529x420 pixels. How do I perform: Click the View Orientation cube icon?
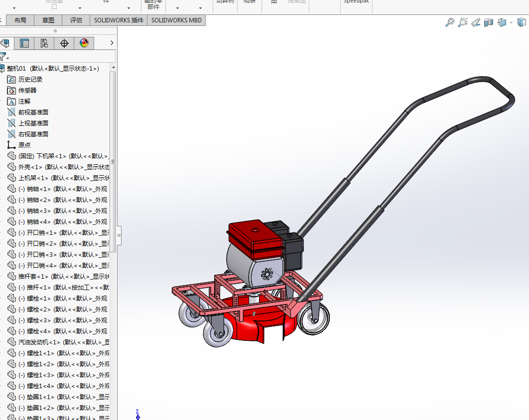pyautogui.click(x=502, y=22)
